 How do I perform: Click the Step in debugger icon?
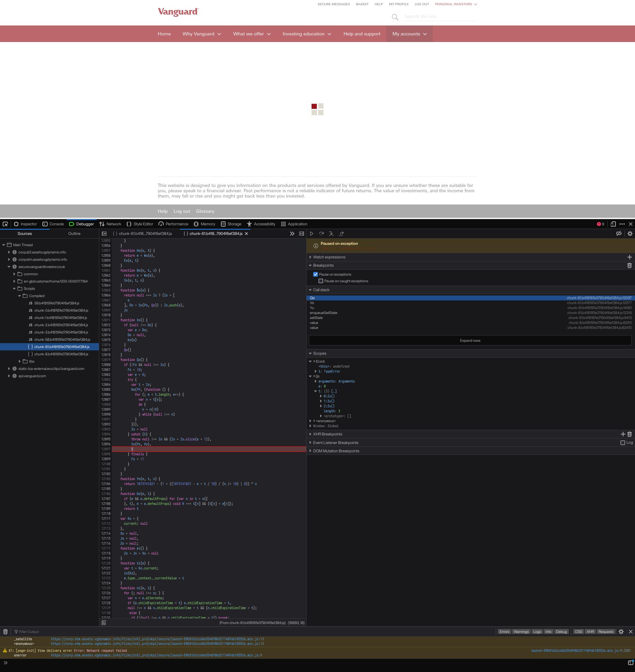pos(331,233)
